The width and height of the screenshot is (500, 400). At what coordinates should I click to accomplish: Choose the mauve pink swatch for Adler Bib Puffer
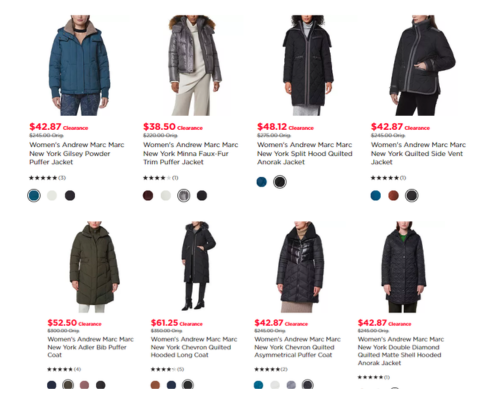[84, 385]
